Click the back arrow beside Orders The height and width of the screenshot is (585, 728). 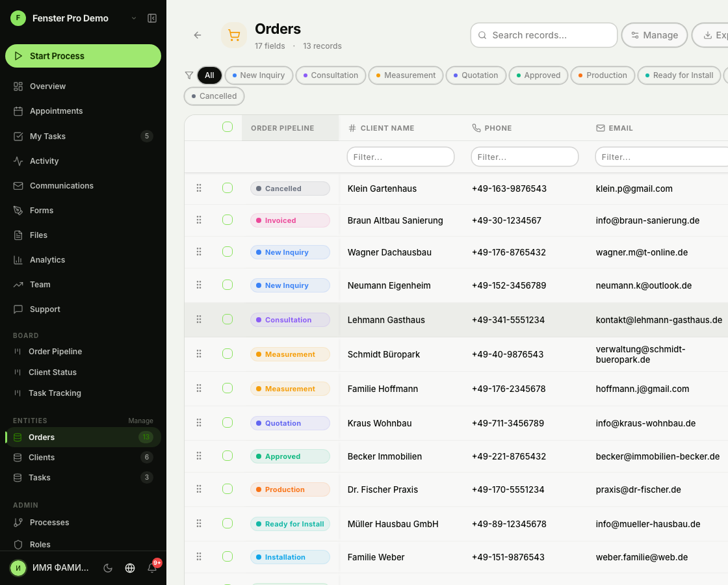click(198, 35)
